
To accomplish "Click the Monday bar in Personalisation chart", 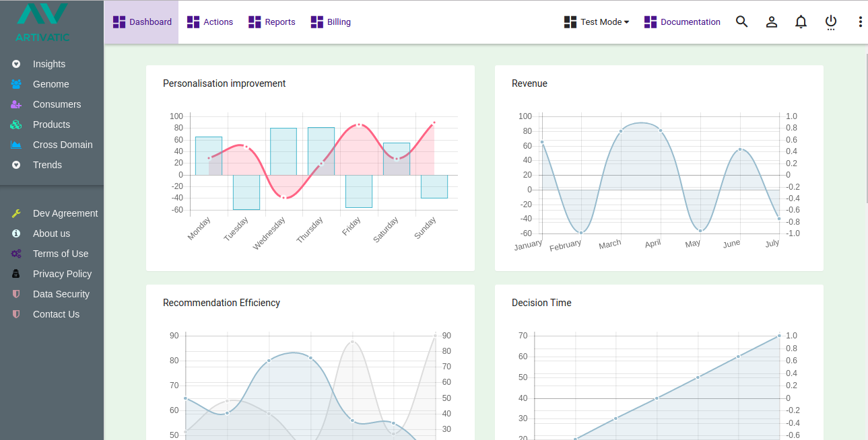I will (209, 156).
